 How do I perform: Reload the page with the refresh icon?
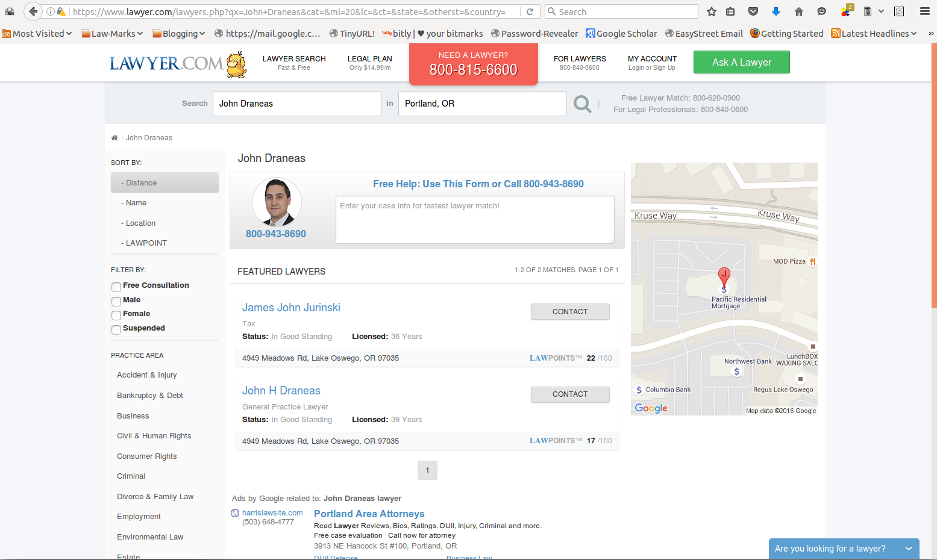pos(530,11)
